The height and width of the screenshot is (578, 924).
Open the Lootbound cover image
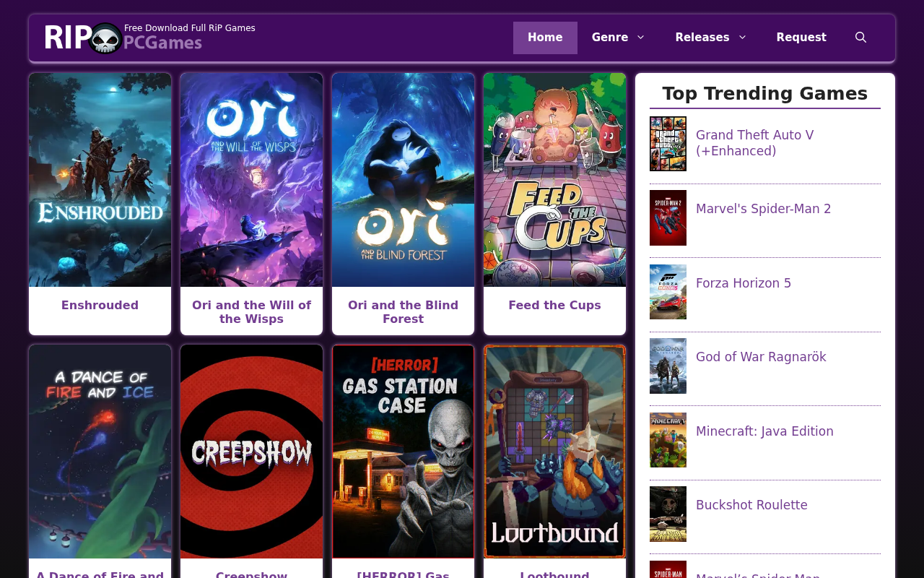(555, 452)
